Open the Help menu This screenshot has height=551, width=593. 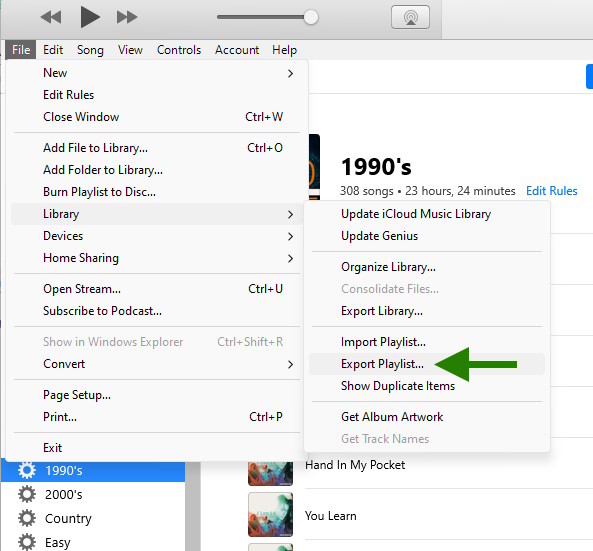coord(284,50)
